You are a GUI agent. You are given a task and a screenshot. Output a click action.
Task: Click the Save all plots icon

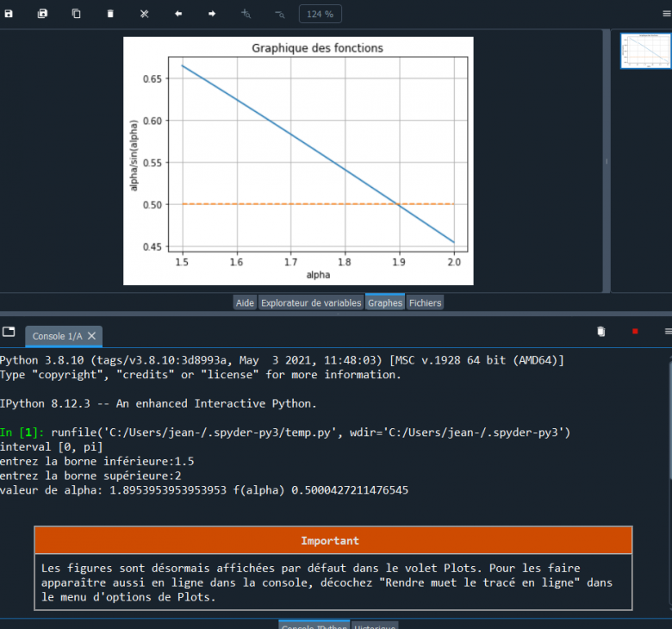42,14
